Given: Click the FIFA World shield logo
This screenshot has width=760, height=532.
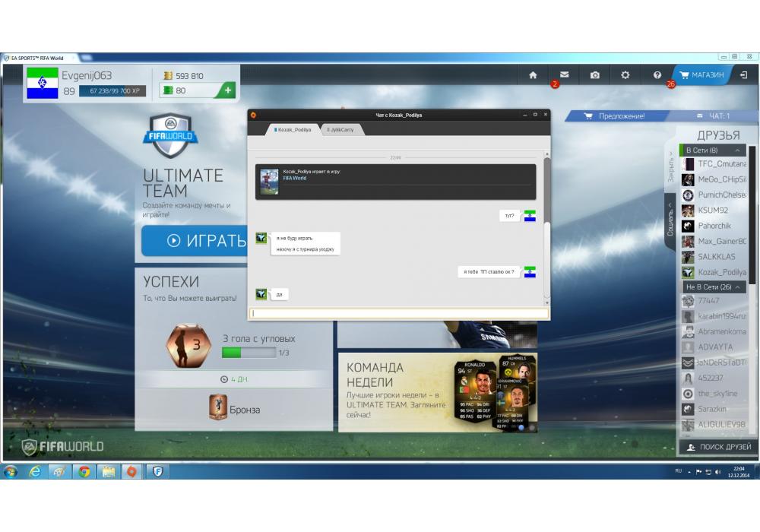Looking at the screenshot, I should tap(170, 136).
